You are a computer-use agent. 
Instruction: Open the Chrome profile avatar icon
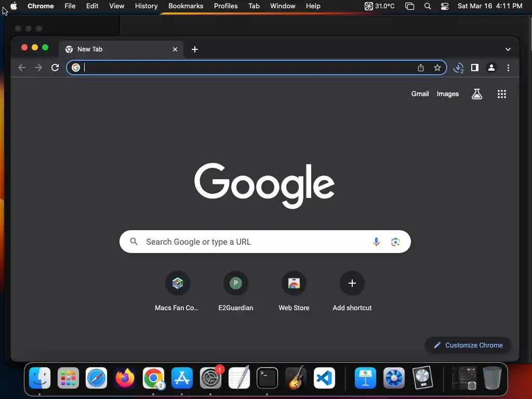point(491,68)
